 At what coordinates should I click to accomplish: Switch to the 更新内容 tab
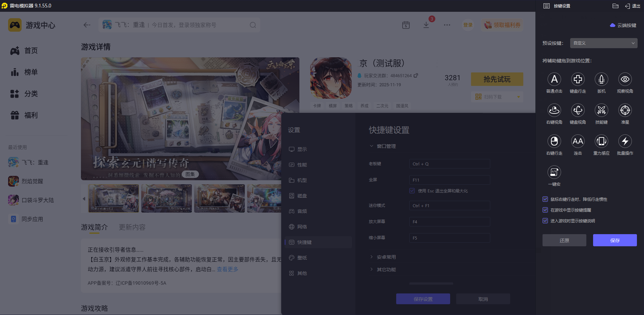point(132,227)
